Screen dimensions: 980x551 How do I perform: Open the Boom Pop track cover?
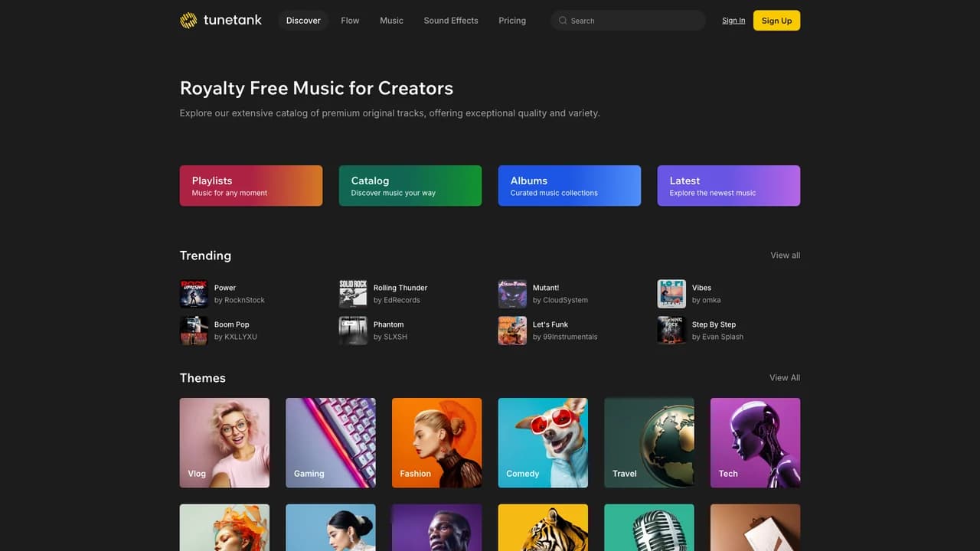point(194,331)
